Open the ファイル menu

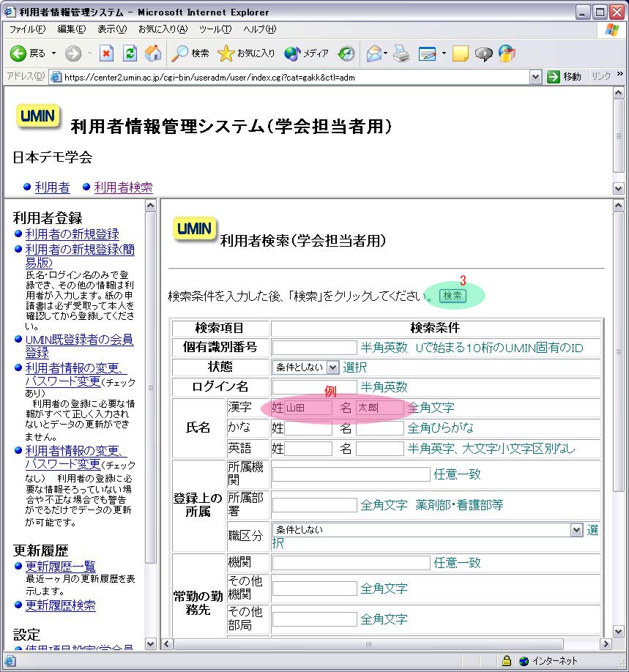pos(27,29)
